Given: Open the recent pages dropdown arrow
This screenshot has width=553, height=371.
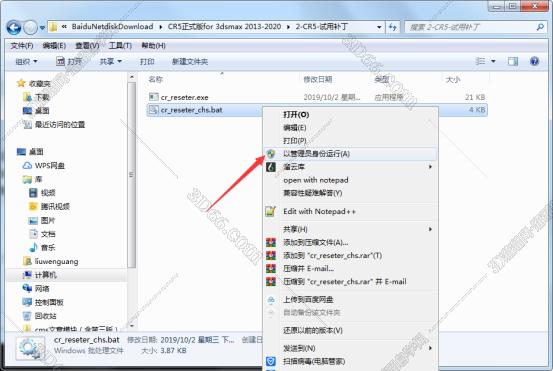Looking at the screenshot, I should 42,28.
